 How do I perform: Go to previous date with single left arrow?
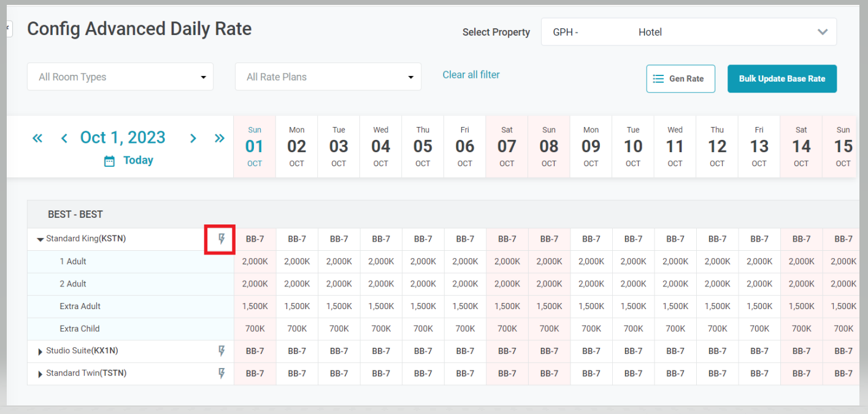pyautogui.click(x=64, y=138)
